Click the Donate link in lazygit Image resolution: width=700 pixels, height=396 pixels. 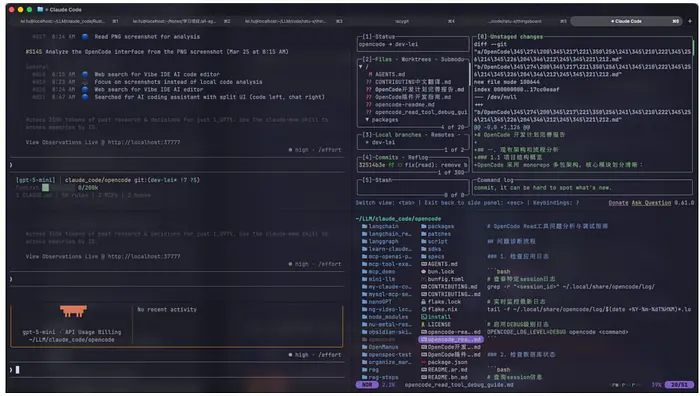tap(618, 203)
